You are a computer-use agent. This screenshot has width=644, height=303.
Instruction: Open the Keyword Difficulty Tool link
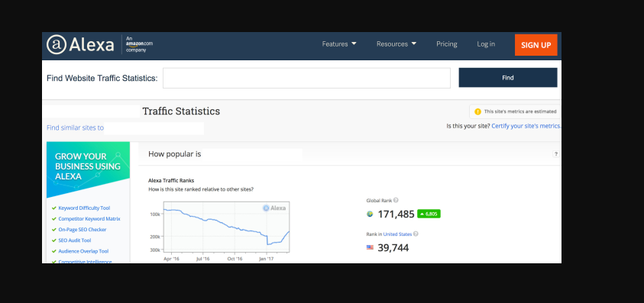point(84,208)
